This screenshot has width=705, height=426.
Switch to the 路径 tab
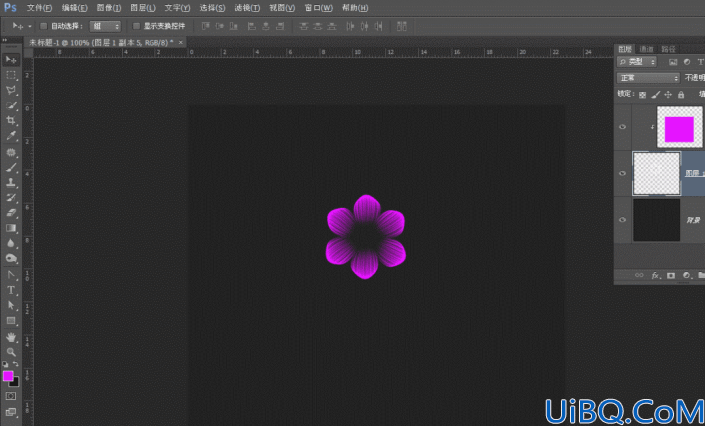668,49
